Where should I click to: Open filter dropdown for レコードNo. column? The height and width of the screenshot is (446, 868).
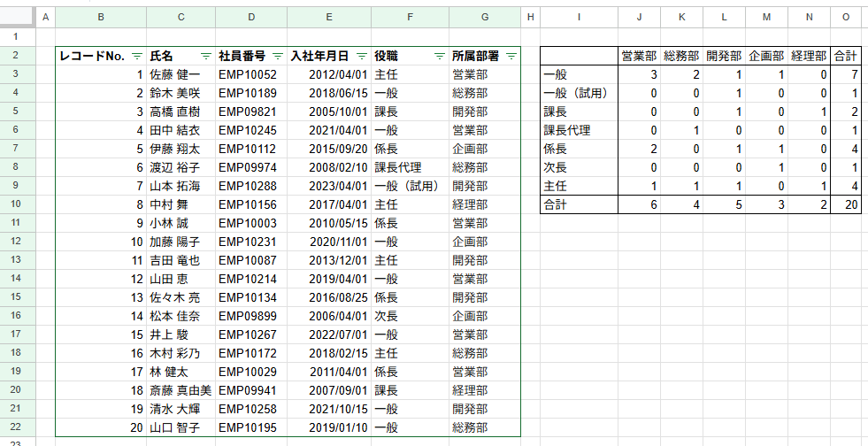pos(137,56)
